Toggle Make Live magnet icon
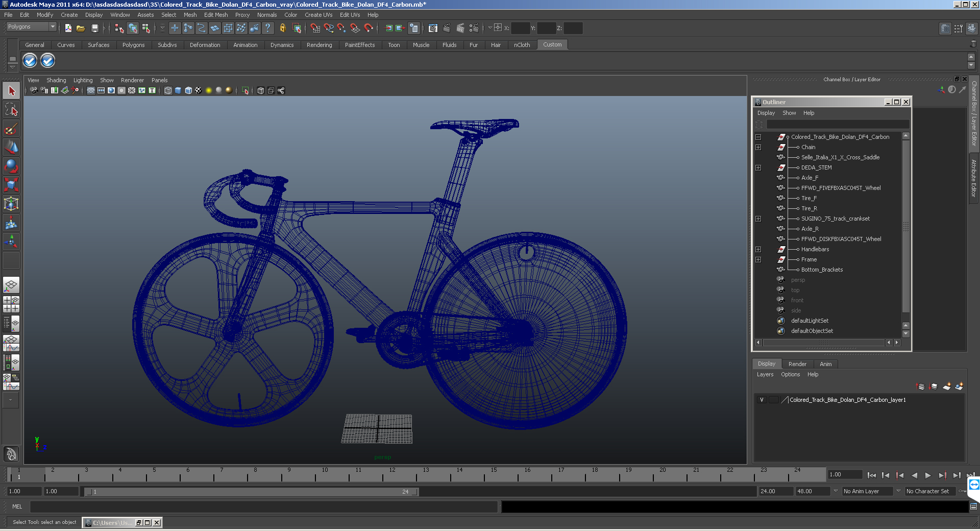This screenshot has width=980, height=531. [x=369, y=28]
